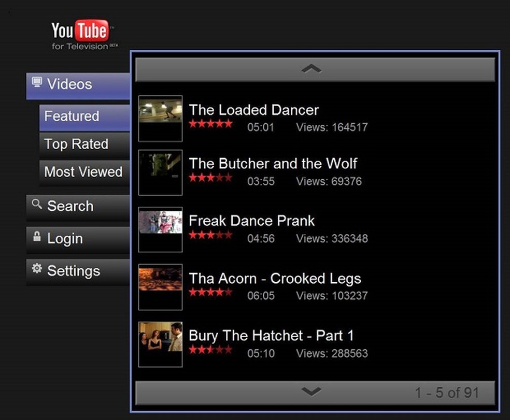Play The Butcher and the Wolf video
Viewport: 510px width, 420px height.
[x=273, y=164]
